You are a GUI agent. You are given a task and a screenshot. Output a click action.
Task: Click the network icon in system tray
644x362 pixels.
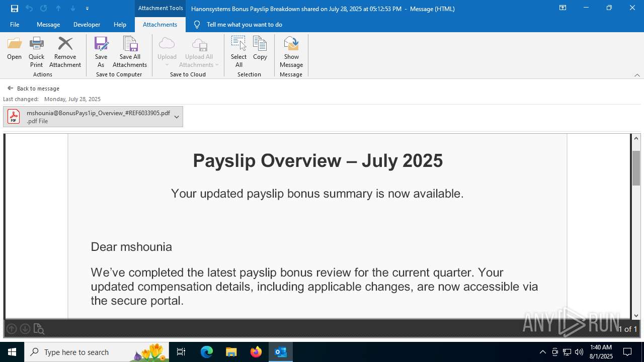(567, 352)
